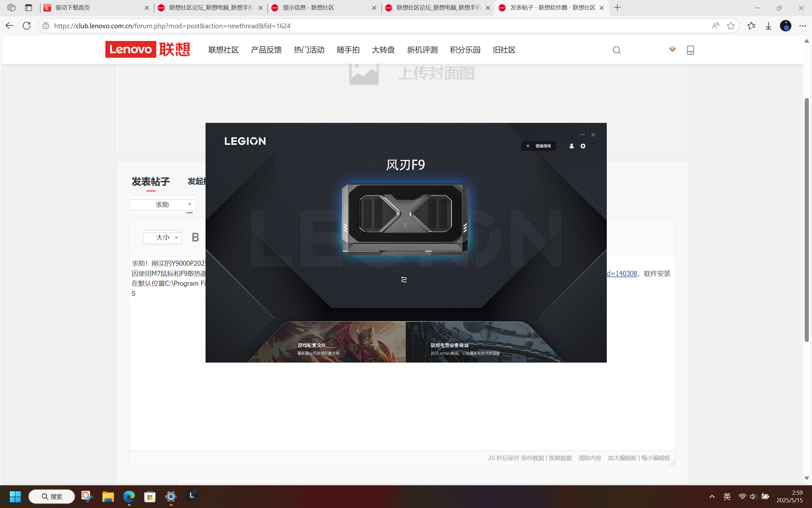Viewport: 812px width, 508px height.
Task: Open 积分乐园 navigation item
Action: [465, 50]
